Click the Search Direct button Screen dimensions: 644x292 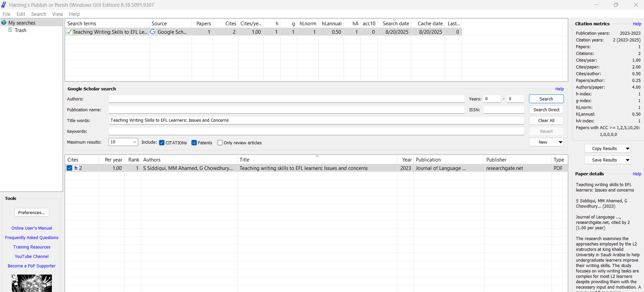(546, 110)
